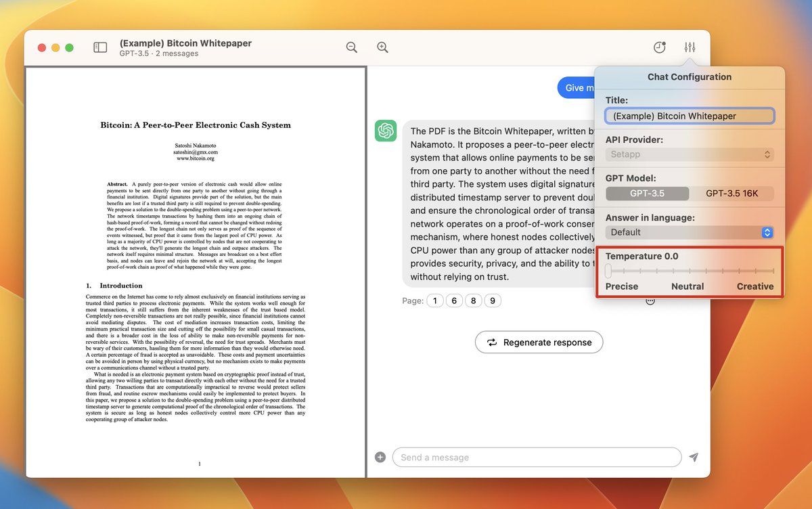
Task: Select the GPT-3.5 model option
Action: pos(647,194)
